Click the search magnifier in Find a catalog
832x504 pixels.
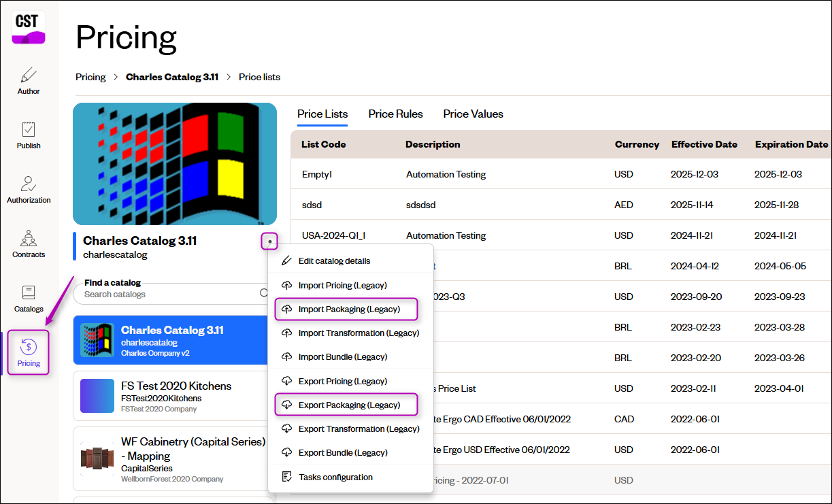(264, 294)
